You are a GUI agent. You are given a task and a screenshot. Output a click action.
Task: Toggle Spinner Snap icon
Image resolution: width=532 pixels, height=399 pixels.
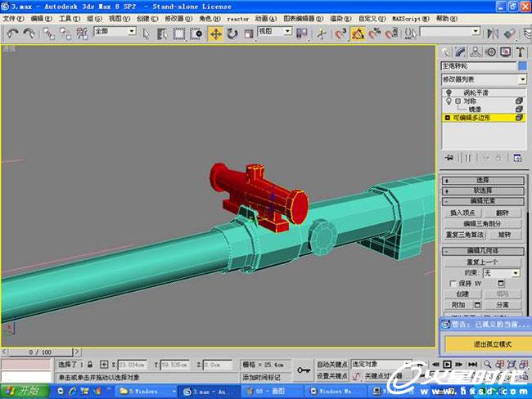tap(391, 34)
